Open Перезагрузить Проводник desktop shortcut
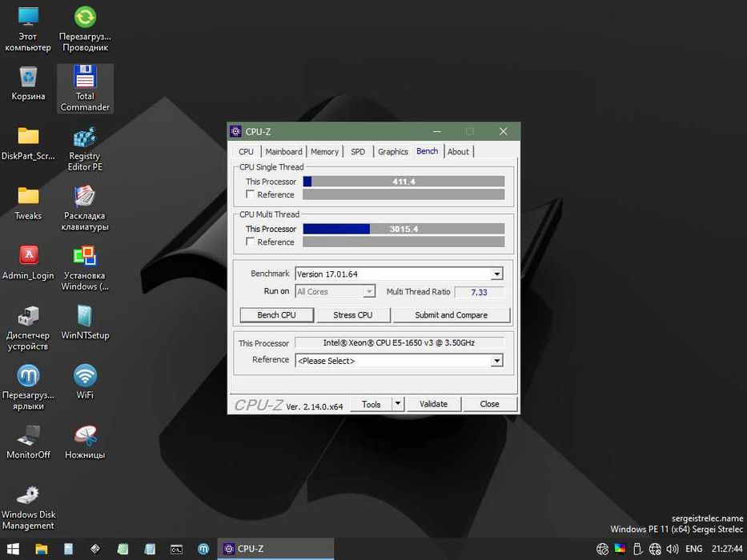The height and width of the screenshot is (560, 747). click(x=85, y=29)
